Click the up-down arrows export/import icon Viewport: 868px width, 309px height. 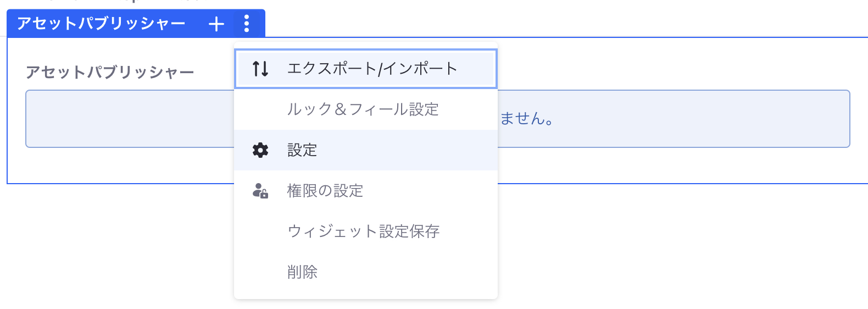260,69
